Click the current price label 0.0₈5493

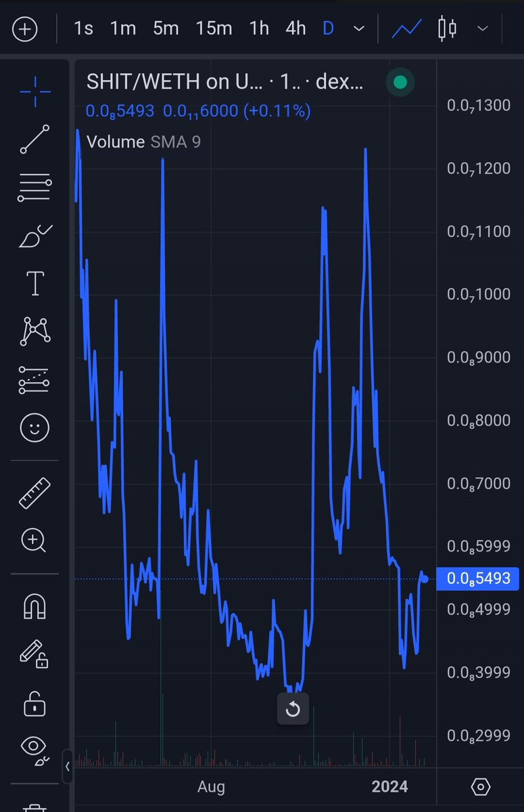point(479,579)
